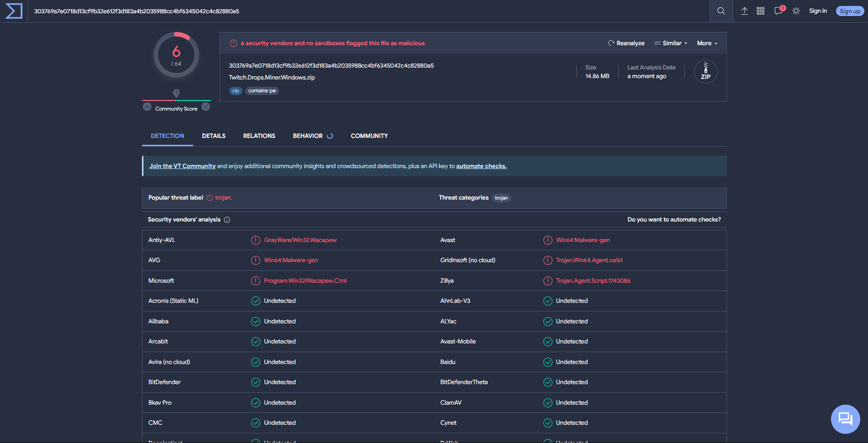The image size is (868, 443).
Task: Open the search icon in the top bar
Action: pyautogui.click(x=721, y=11)
